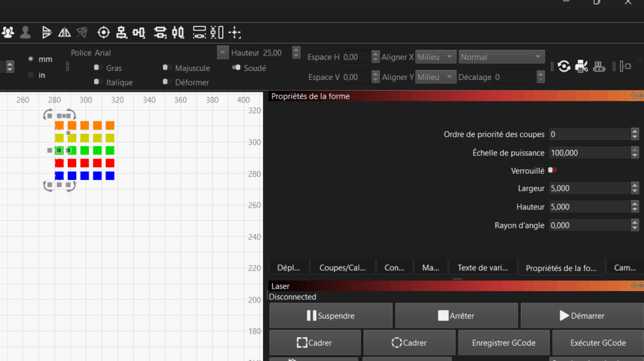Viewport: 644px width, 361px height.
Task: Close the Laser panel
Action: pos(641,286)
